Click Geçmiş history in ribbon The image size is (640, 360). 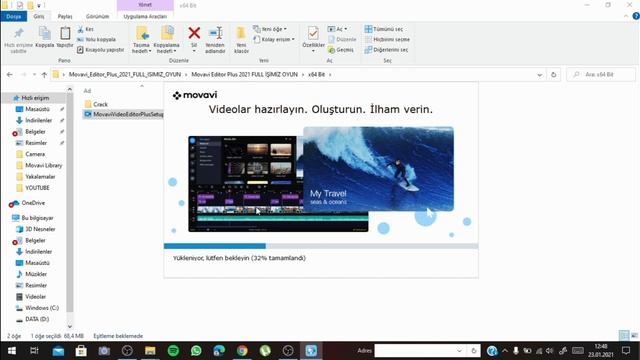pos(341,50)
